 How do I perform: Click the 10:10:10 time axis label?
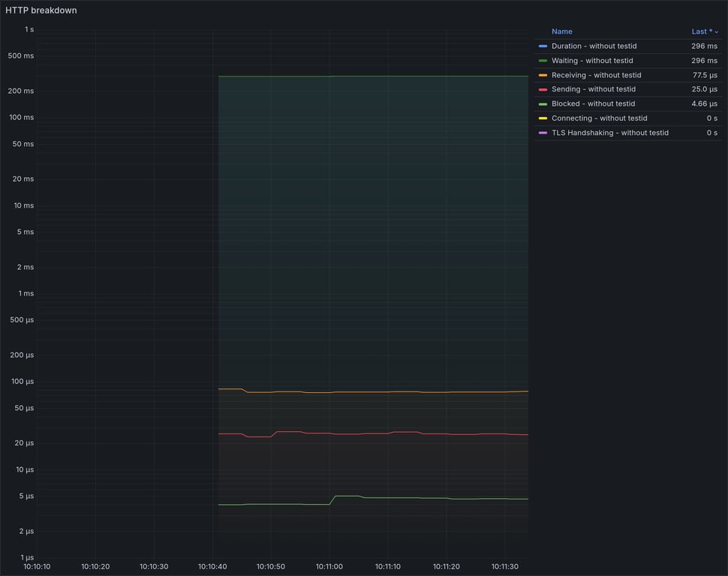point(37,566)
